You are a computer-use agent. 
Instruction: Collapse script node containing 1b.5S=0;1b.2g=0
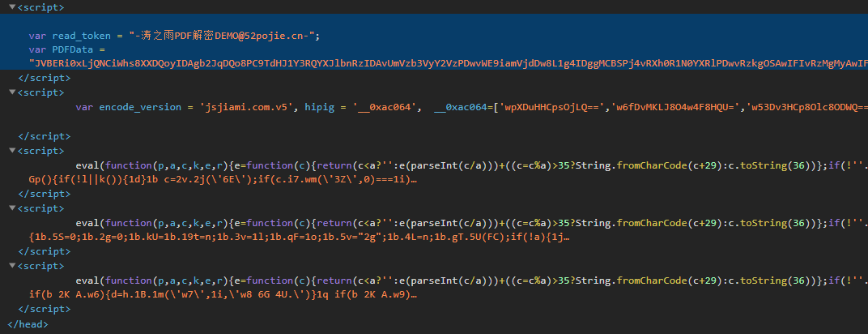13,209
